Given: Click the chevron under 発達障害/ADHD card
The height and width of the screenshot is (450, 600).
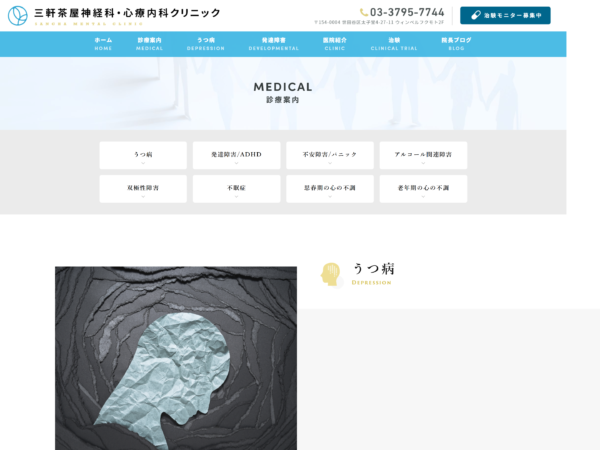Looking at the screenshot, I should [236, 163].
